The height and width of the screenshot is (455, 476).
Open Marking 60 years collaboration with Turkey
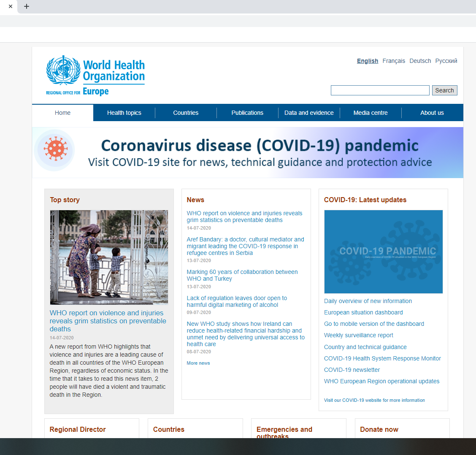[242, 275]
